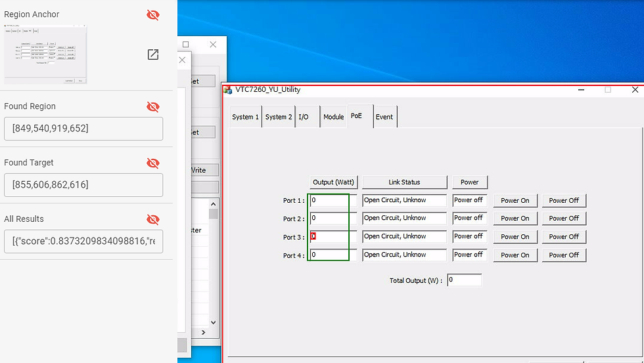The image size is (644, 363).
Task: Click Port 3 power state field
Action: pyautogui.click(x=470, y=237)
